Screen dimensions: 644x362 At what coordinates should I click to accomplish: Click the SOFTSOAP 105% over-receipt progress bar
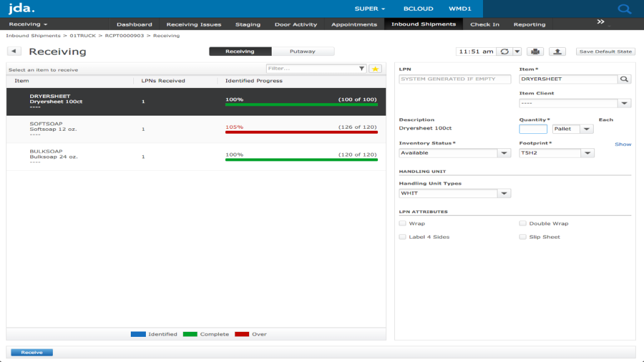pyautogui.click(x=301, y=132)
